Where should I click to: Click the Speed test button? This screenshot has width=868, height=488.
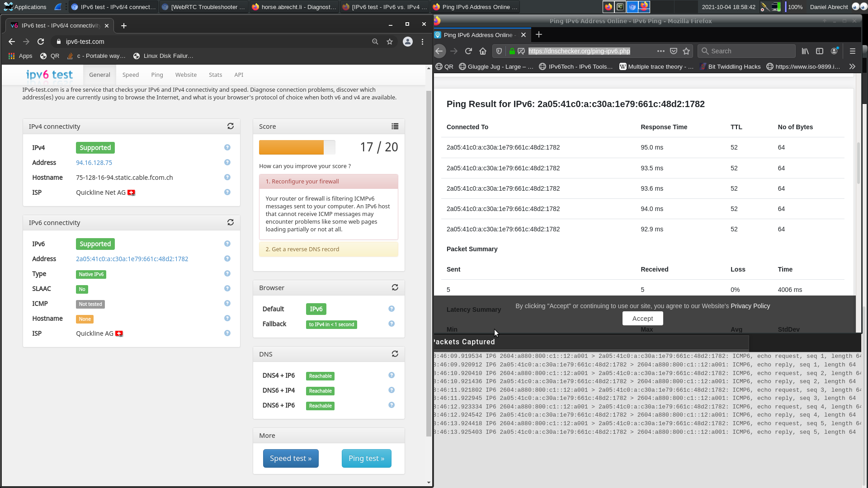291,458
